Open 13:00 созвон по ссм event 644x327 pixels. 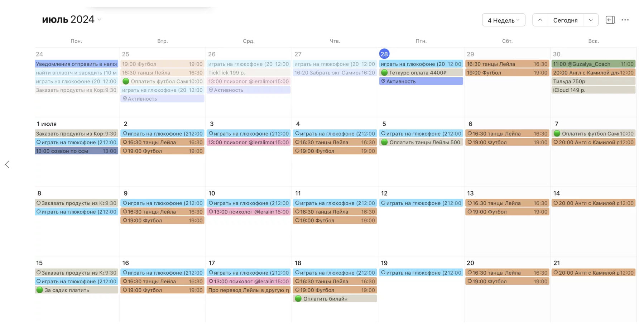[76, 151]
